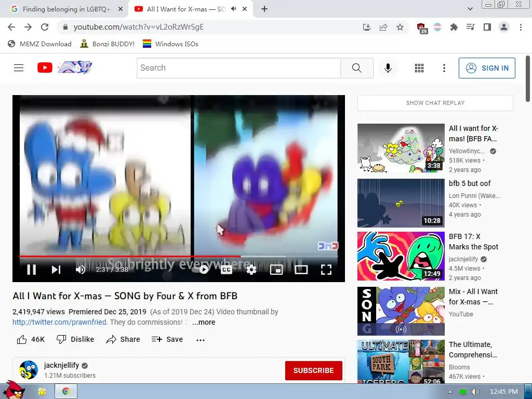Open system tray volume icon
The height and width of the screenshot is (399, 532).
(x=475, y=392)
